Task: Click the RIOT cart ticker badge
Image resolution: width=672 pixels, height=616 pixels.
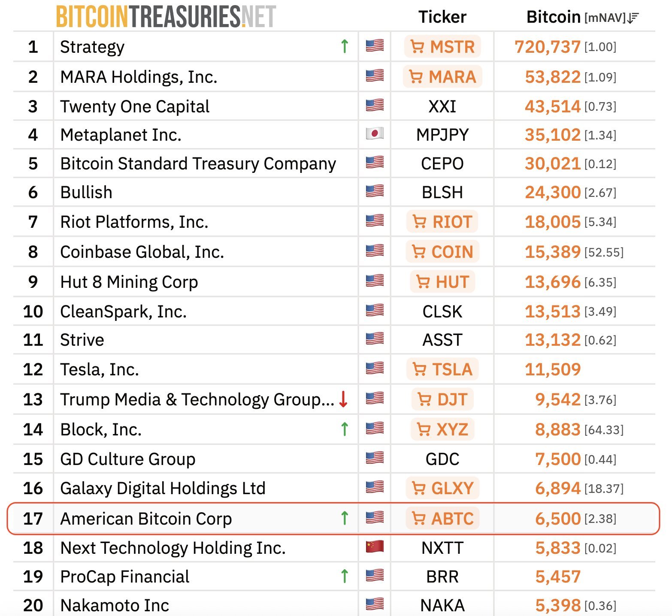Action: [x=442, y=222]
